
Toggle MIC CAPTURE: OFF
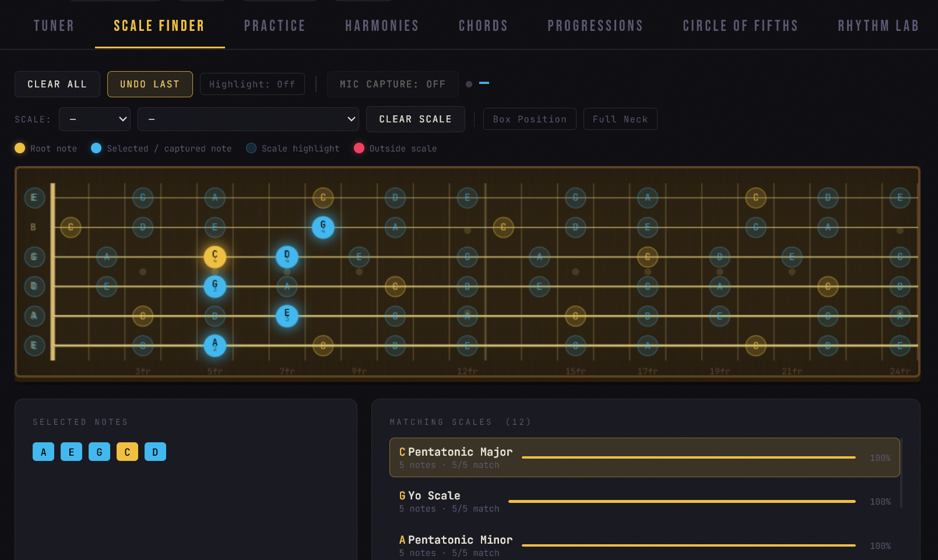tap(392, 84)
